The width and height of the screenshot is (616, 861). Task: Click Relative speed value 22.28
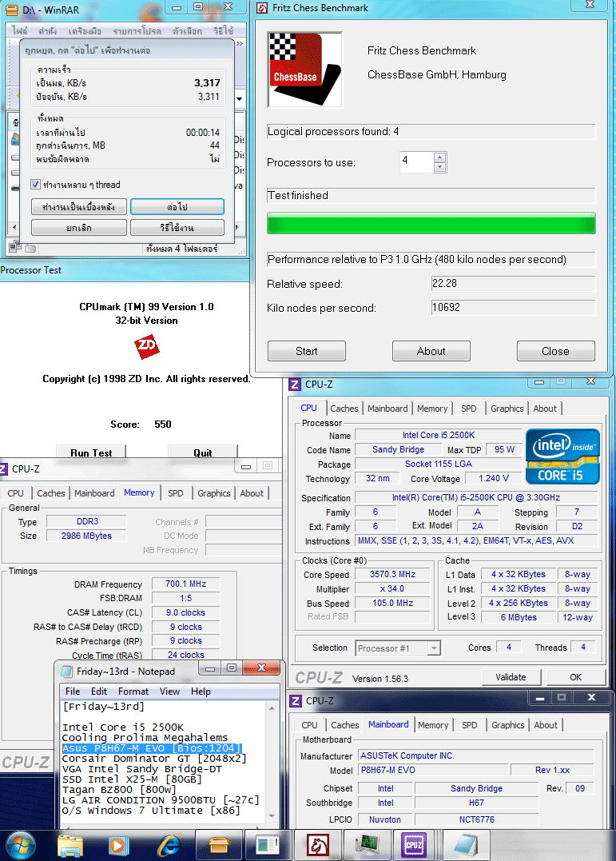(513, 283)
